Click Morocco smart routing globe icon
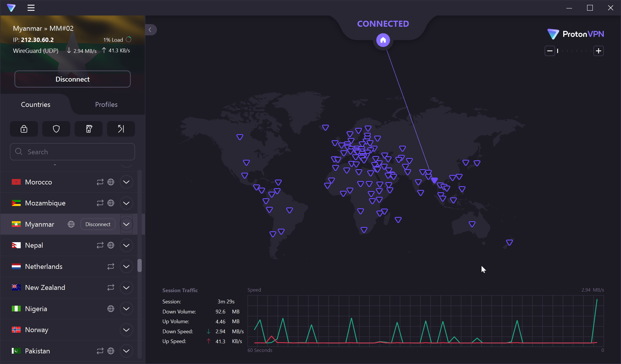 (x=111, y=182)
